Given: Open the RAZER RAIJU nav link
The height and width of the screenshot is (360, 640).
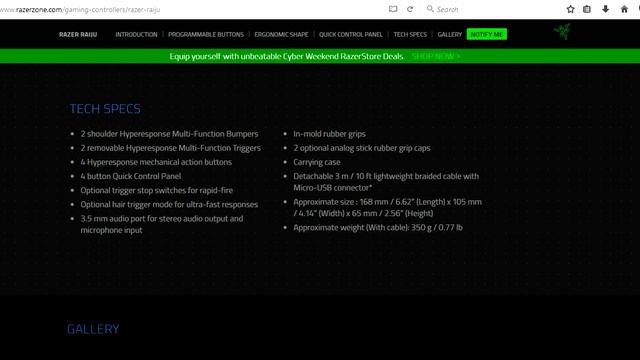Looking at the screenshot, I should 78,35.
